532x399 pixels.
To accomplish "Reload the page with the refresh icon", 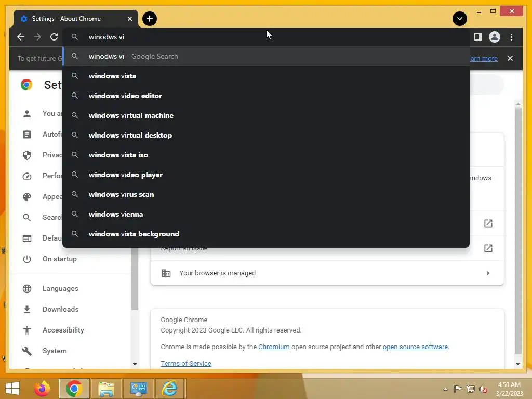I will click(54, 37).
